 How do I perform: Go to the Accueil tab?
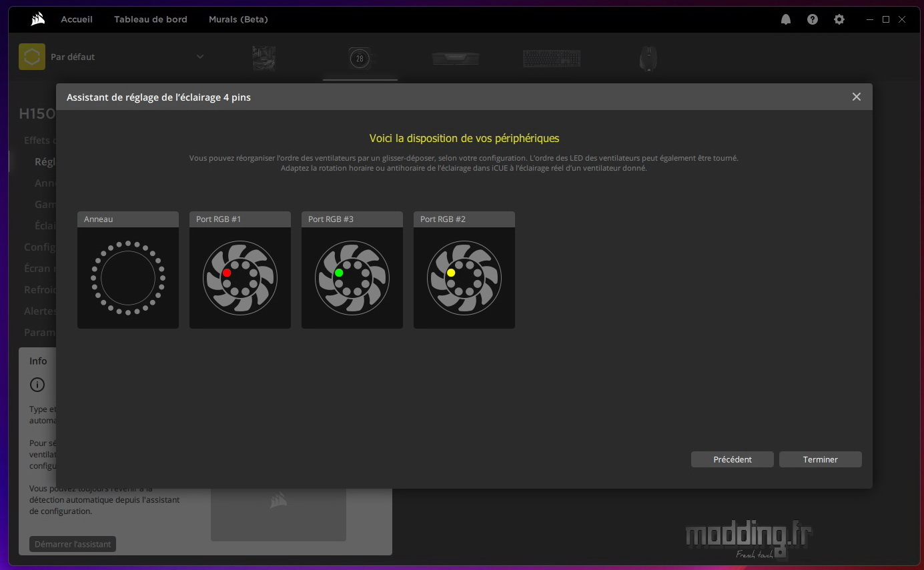[x=77, y=19]
